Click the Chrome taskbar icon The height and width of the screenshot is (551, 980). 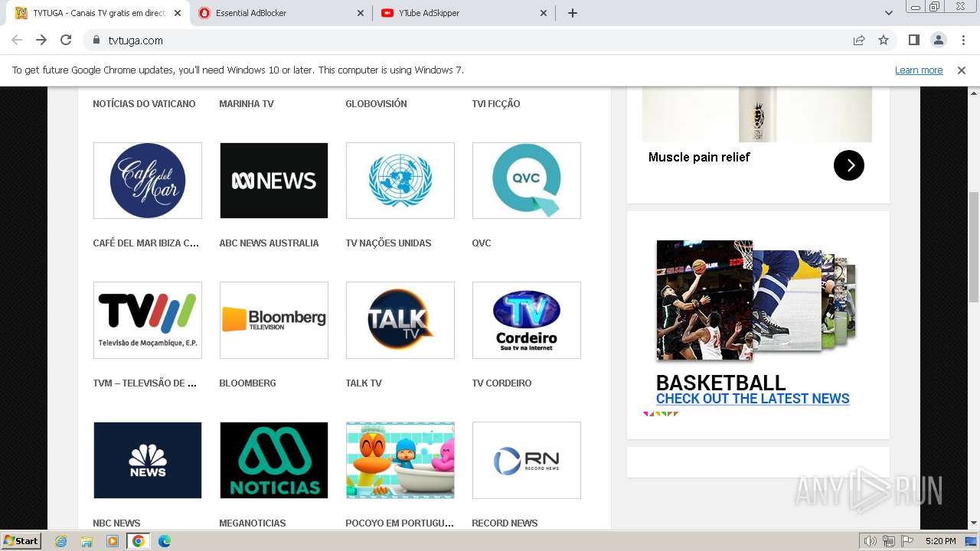[x=139, y=541]
